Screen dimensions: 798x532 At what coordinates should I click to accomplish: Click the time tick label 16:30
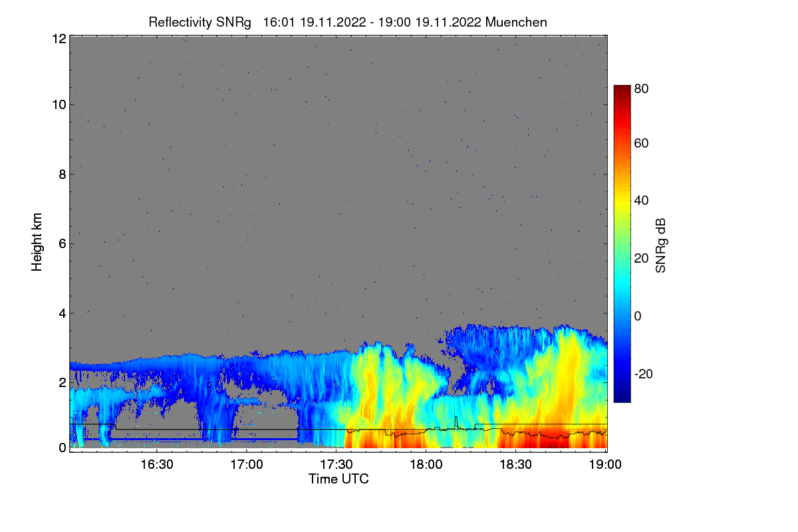[157, 465]
